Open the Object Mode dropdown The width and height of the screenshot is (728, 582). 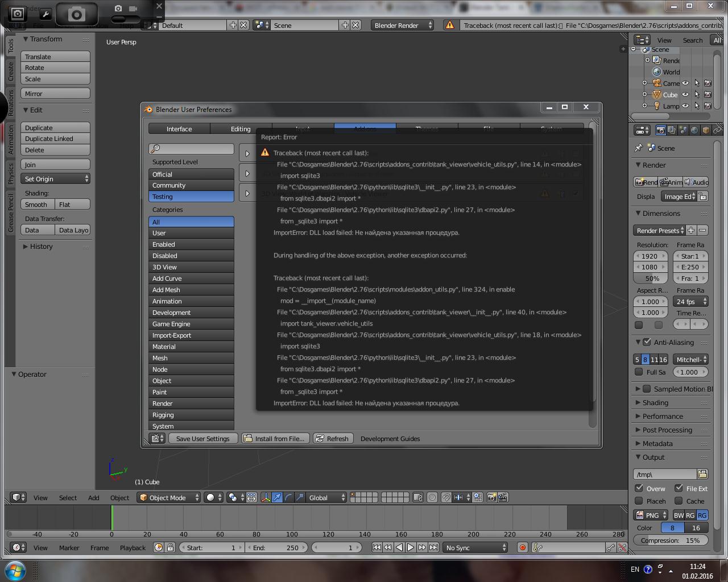[169, 497]
